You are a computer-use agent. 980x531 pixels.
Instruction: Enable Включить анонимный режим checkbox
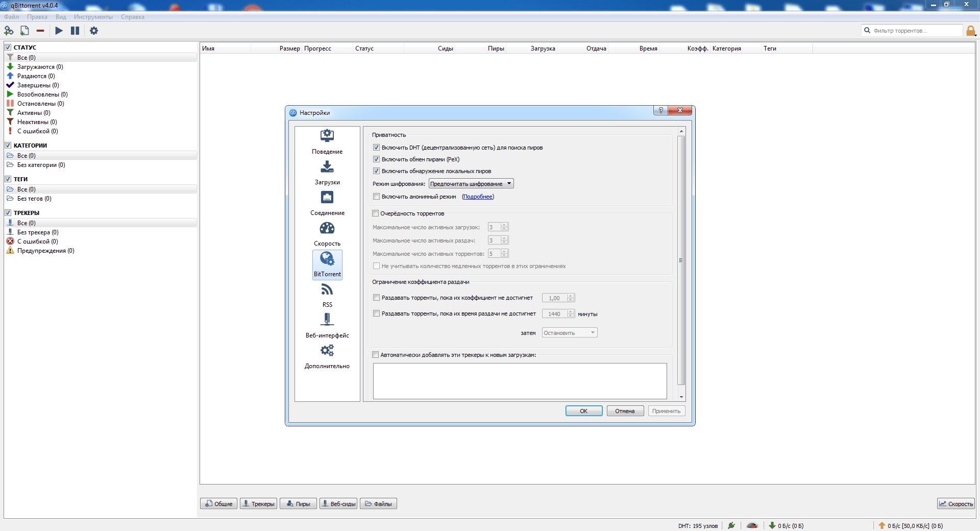coord(376,197)
